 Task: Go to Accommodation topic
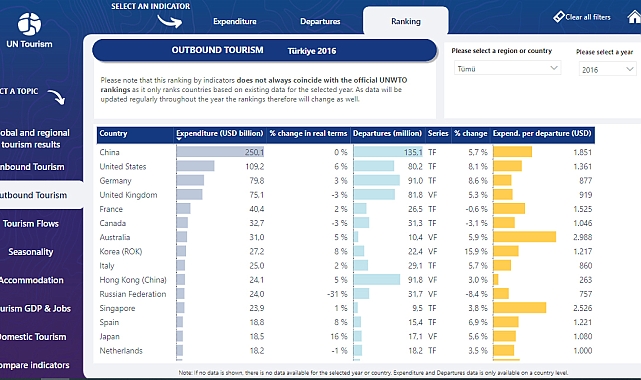[x=31, y=280]
